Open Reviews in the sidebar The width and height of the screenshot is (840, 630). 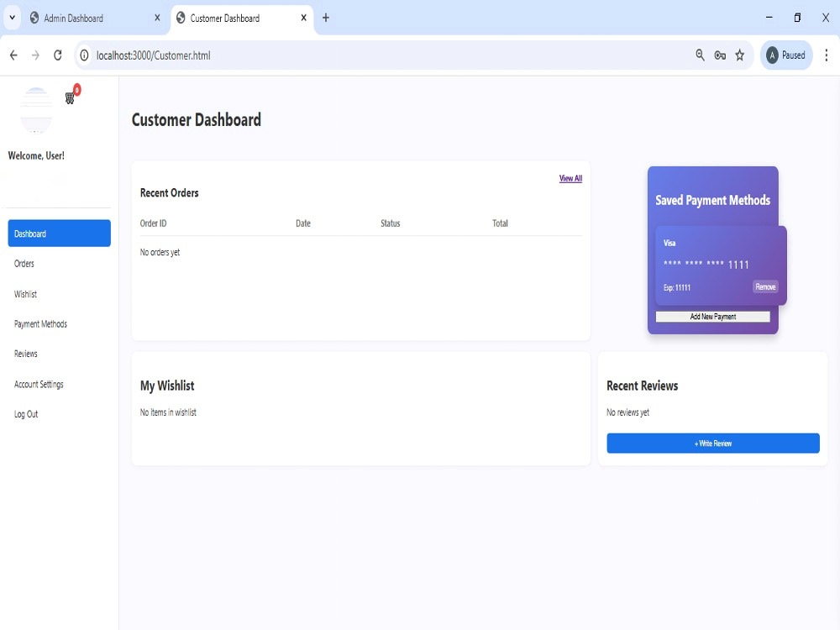click(26, 354)
